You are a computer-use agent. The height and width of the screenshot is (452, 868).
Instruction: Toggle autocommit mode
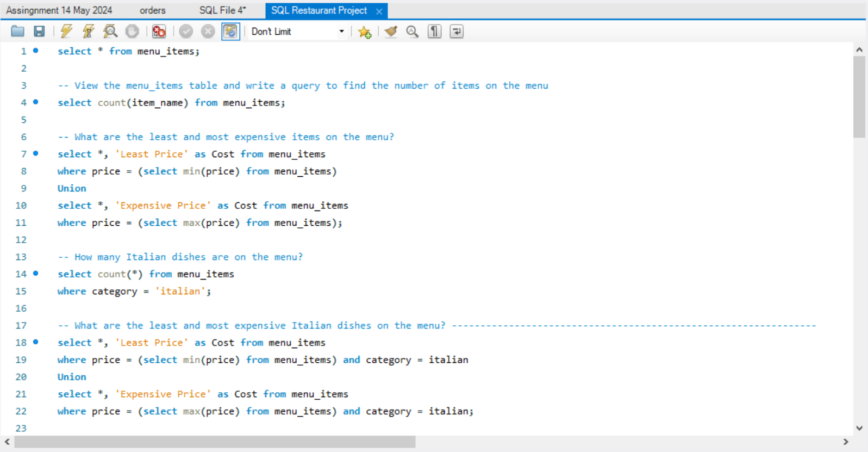[x=230, y=32]
